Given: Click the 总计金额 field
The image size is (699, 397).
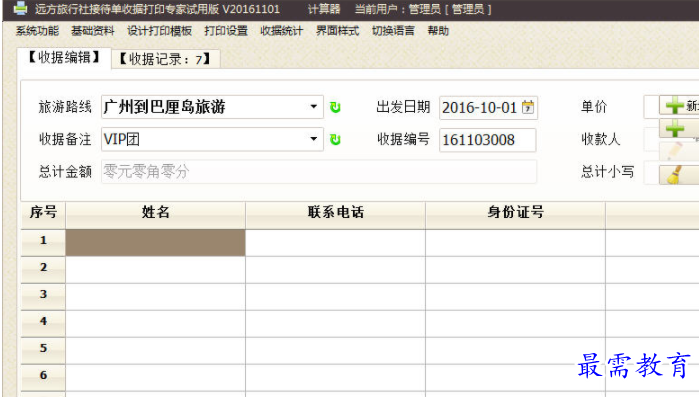Looking at the screenshot, I should tap(319, 172).
